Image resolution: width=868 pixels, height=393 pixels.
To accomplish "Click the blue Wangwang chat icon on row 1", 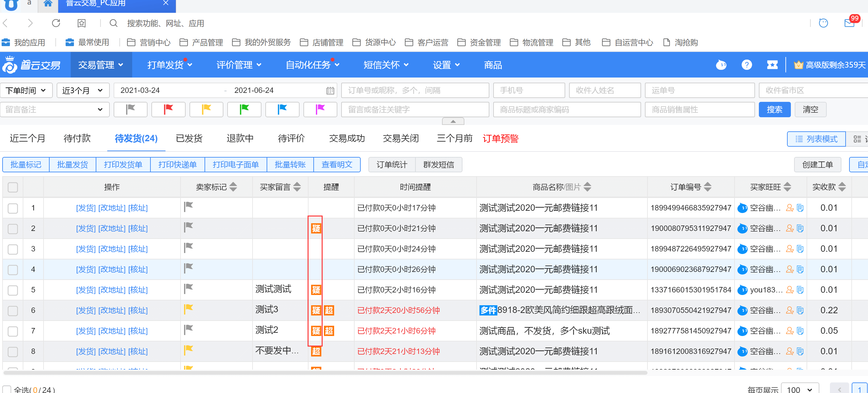I will (742, 208).
